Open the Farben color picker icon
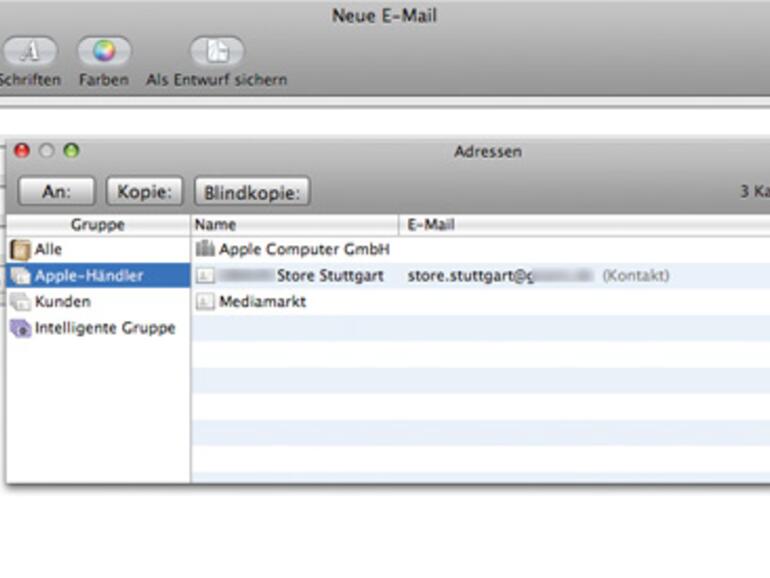The height and width of the screenshot is (578, 770). [x=104, y=51]
